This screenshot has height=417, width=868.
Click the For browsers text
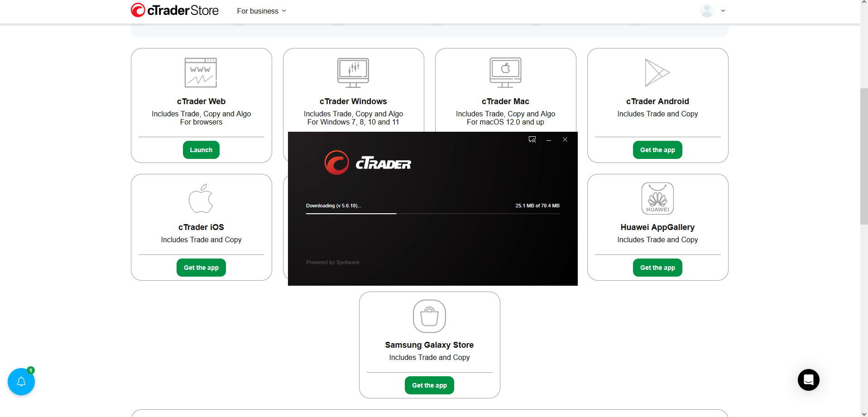pyautogui.click(x=201, y=122)
